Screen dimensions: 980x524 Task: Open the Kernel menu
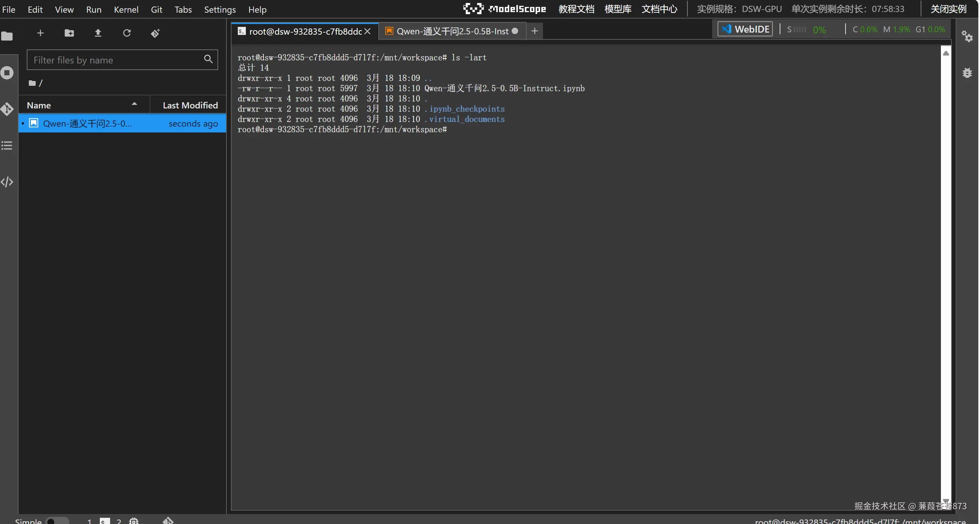(126, 9)
